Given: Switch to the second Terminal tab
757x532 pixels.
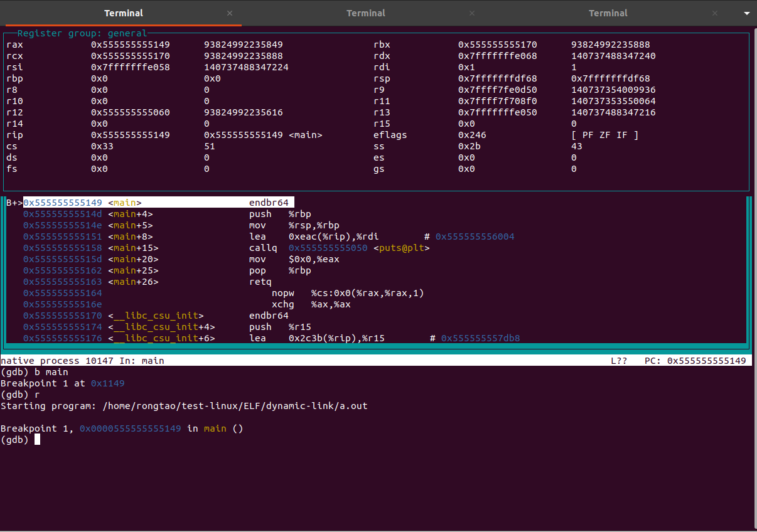Looking at the screenshot, I should [x=365, y=13].
